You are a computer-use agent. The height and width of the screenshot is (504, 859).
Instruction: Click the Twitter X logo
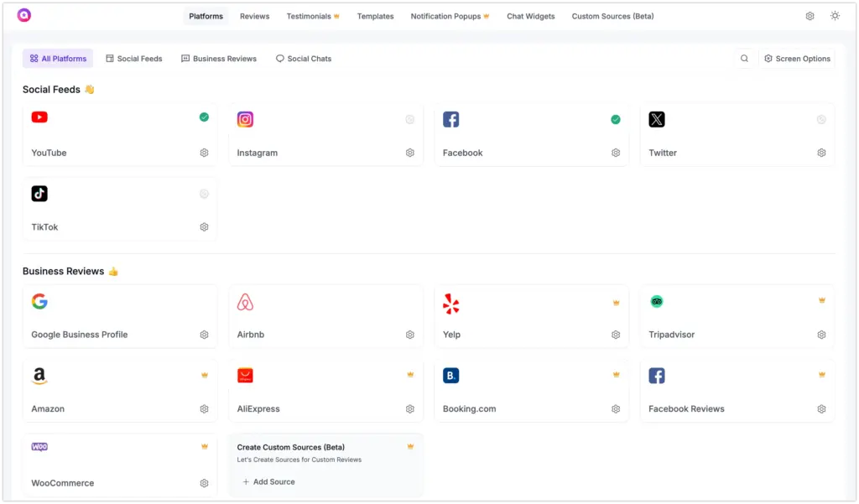[656, 119]
